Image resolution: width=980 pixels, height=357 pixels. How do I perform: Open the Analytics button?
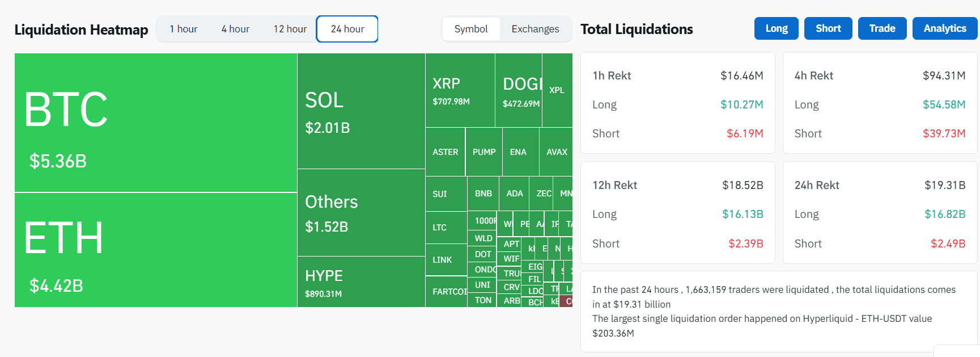click(x=944, y=28)
